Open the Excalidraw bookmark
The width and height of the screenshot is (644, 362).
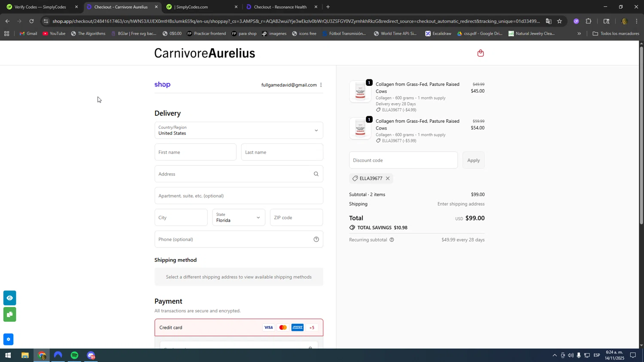pos(438,33)
